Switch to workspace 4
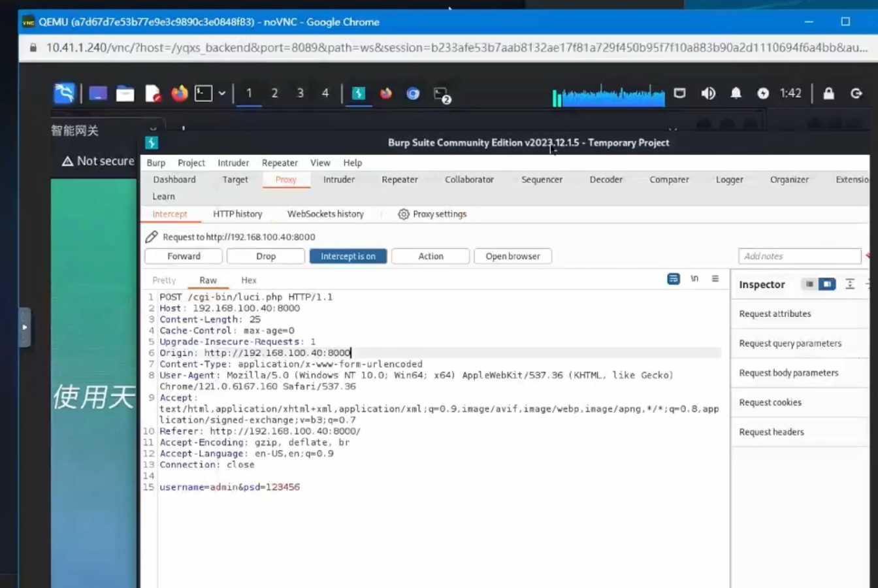The height and width of the screenshot is (588, 878). (x=325, y=93)
